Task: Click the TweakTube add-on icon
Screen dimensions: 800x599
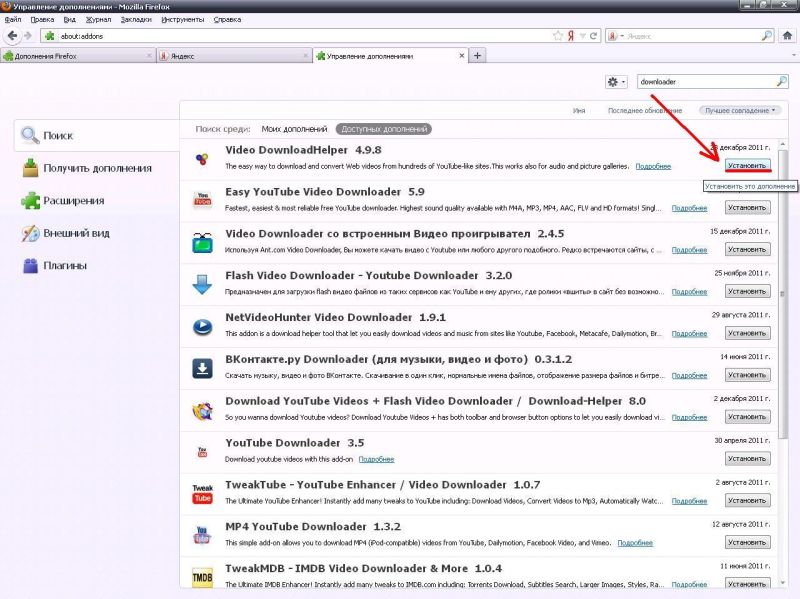Action: [202, 493]
